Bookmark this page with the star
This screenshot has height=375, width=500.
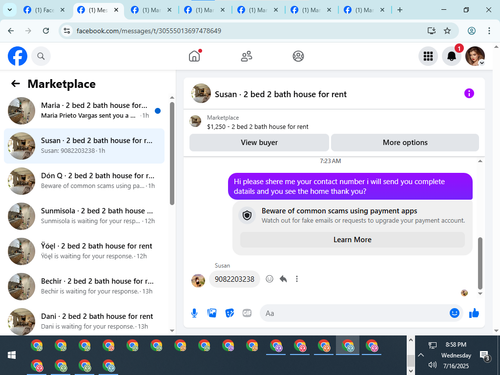click(x=447, y=31)
